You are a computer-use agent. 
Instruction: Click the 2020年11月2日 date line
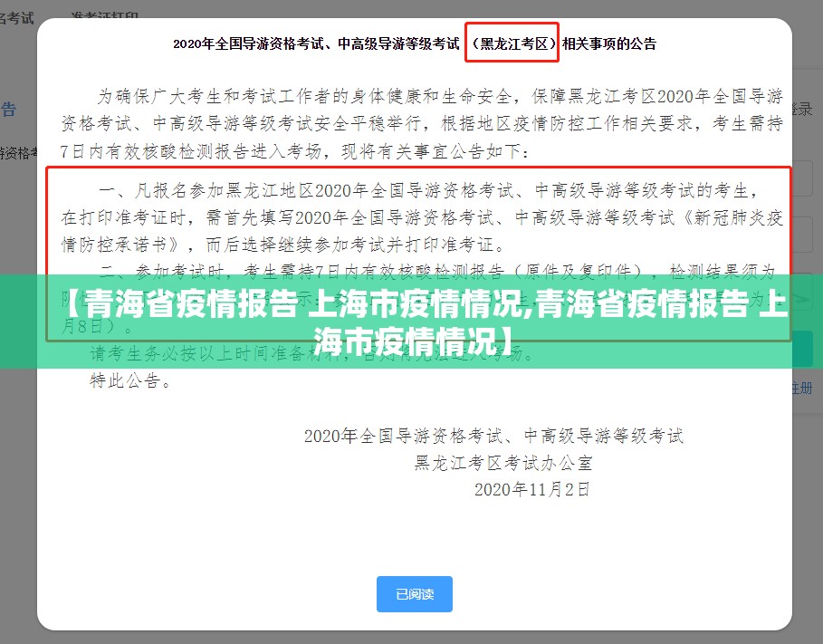point(532,489)
